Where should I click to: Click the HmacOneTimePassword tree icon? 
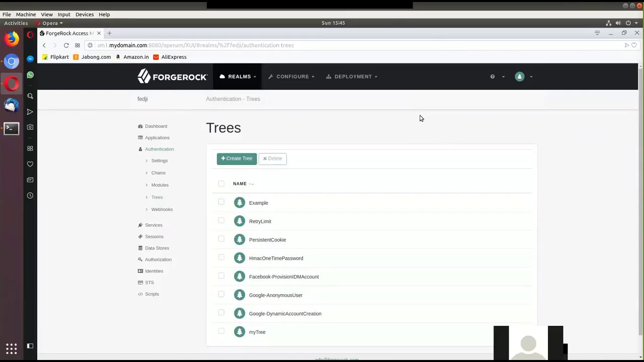tap(239, 258)
